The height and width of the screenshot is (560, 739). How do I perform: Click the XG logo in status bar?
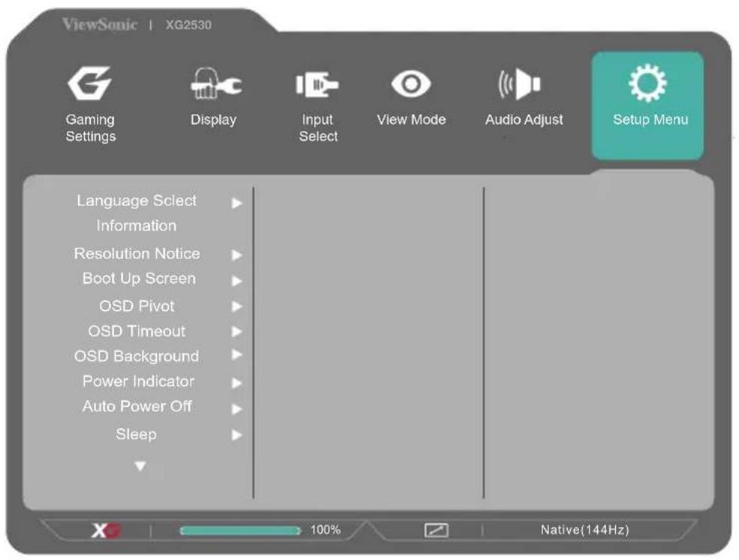point(106,530)
